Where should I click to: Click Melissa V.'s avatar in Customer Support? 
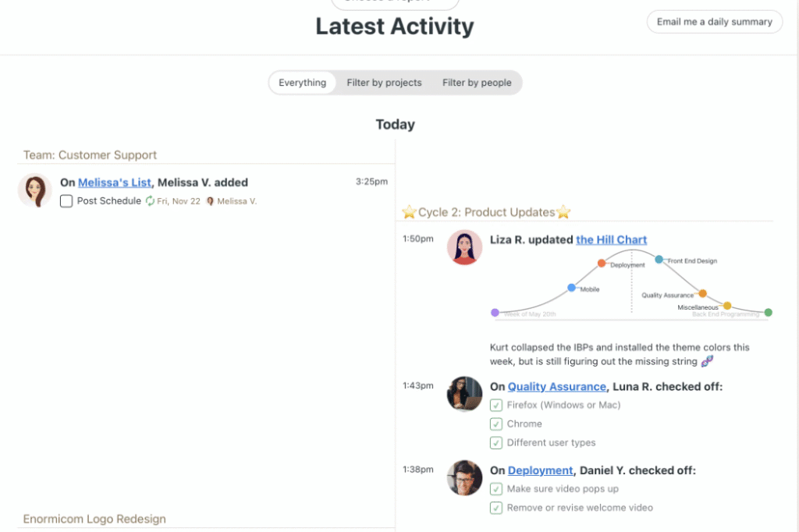click(x=34, y=190)
